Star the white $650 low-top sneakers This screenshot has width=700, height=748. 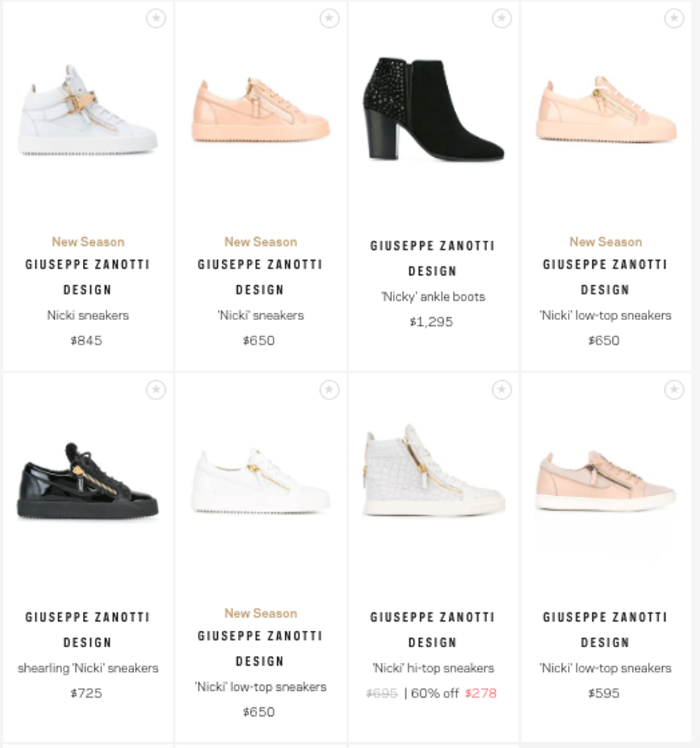(x=329, y=390)
